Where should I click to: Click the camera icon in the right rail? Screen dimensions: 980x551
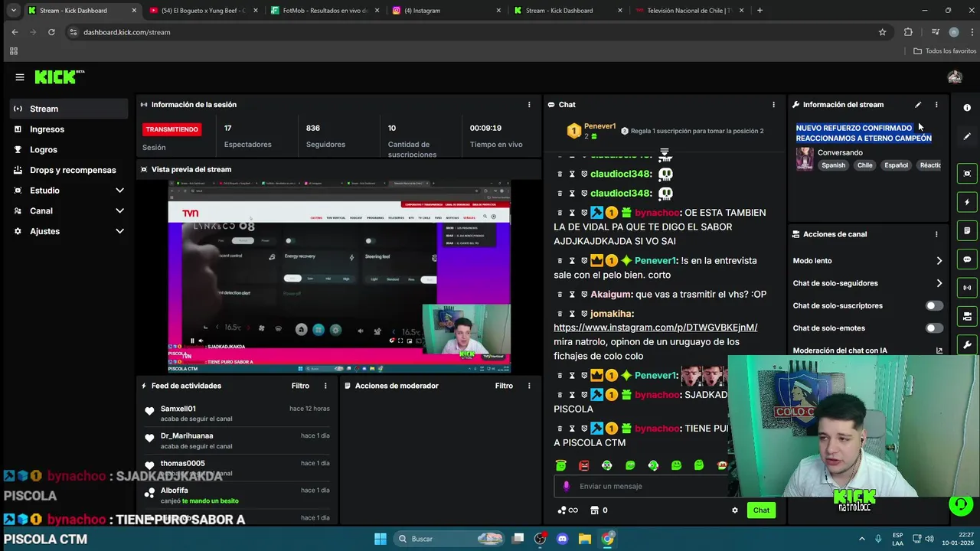(967, 316)
